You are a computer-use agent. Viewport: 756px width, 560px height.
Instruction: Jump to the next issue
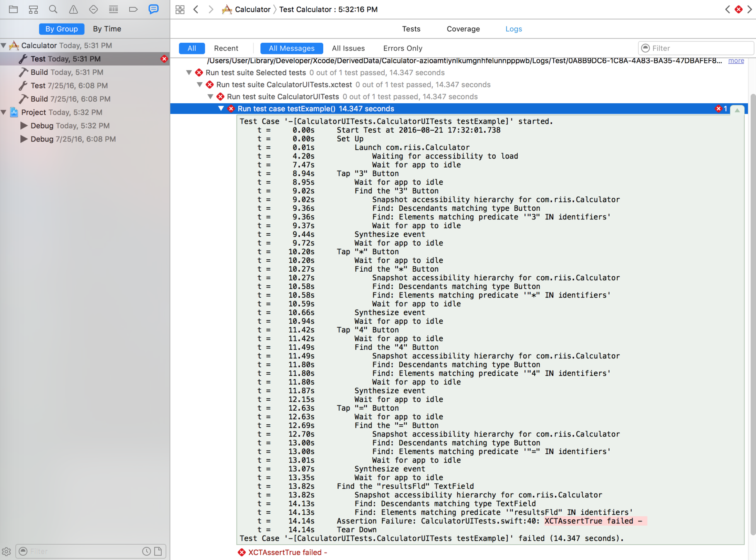point(749,10)
